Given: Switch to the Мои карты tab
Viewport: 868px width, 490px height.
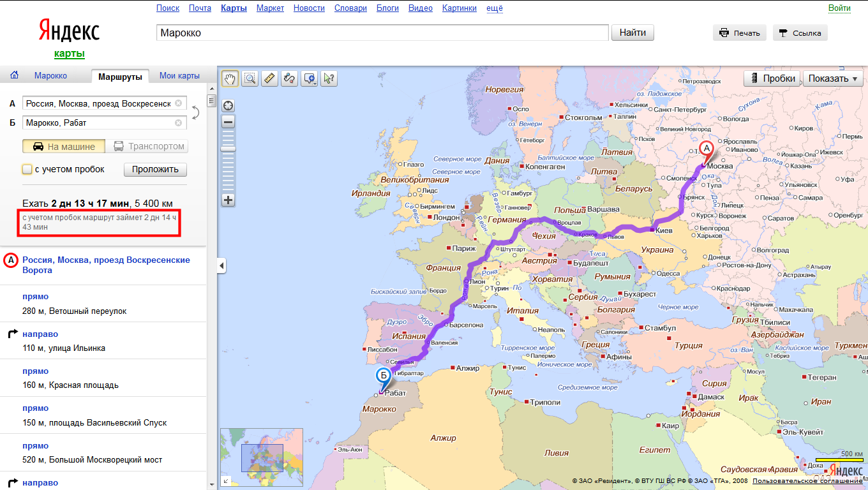Looking at the screenshot, I should click(179, 76).
